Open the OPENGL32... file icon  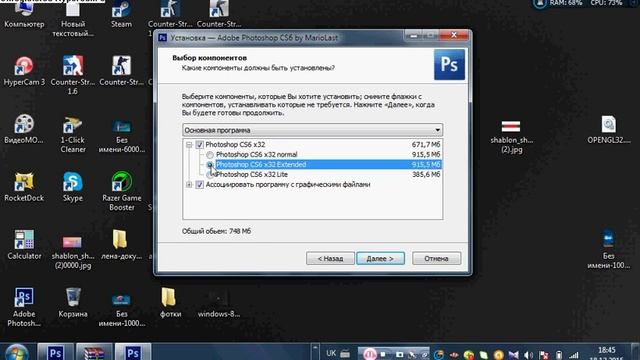(609, 130)
